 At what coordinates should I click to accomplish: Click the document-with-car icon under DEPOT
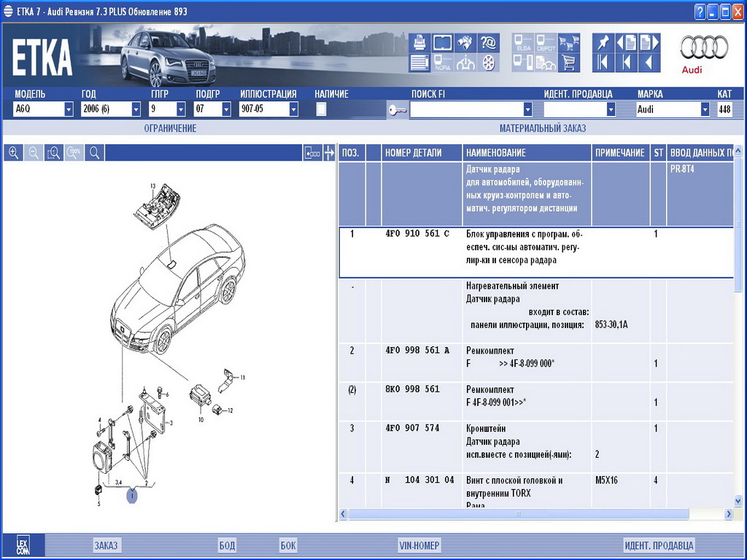click(546, 63)
